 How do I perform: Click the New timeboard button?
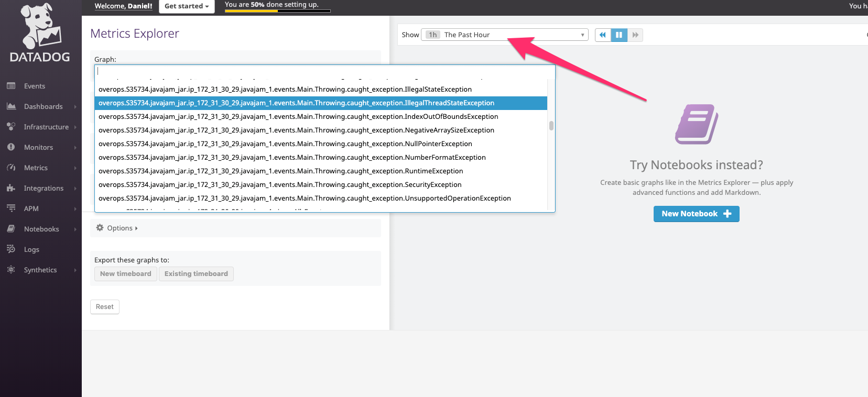pos(126,274)
